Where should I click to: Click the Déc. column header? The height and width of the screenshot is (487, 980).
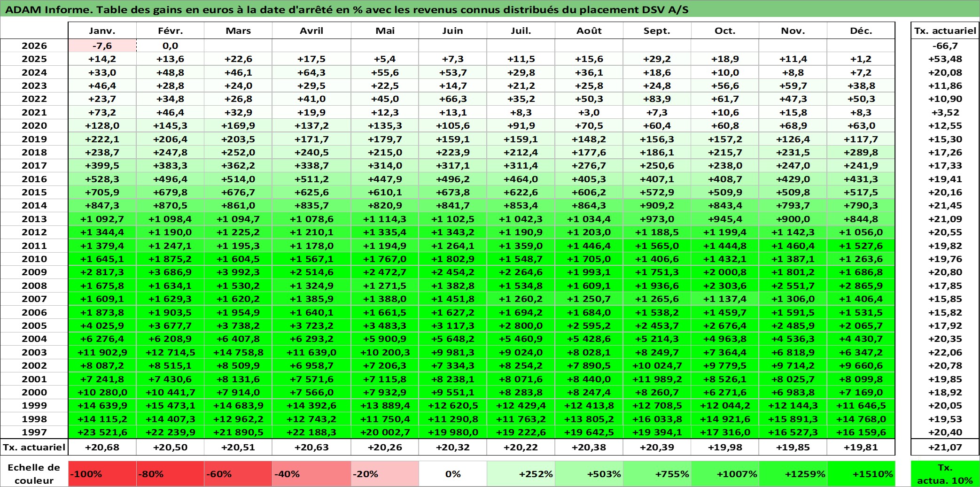[x=861, y=31]
